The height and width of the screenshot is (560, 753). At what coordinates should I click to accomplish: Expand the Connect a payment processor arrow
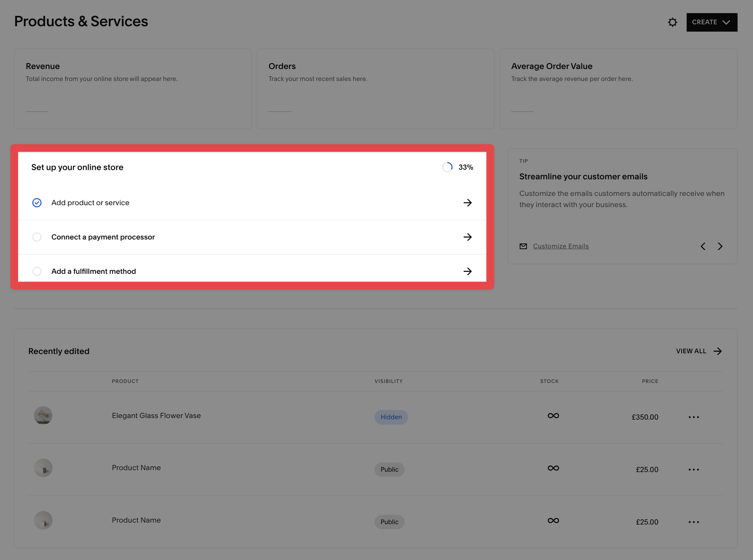(x=468, y=236)
